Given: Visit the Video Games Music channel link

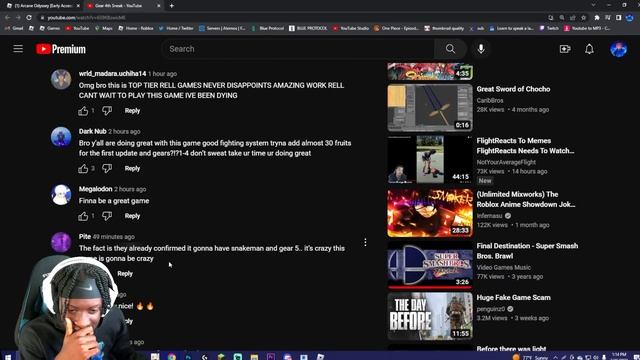Looking at the screenshot, I should pos(504,267).
